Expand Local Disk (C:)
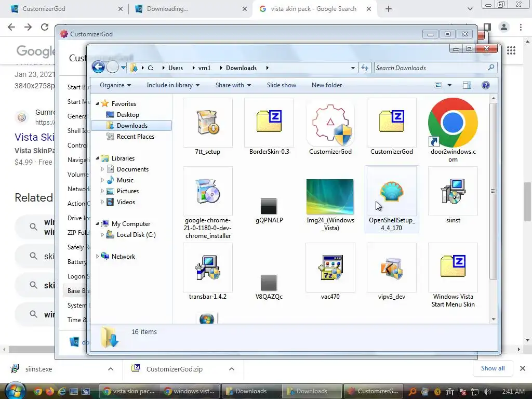 coord(102,234)
